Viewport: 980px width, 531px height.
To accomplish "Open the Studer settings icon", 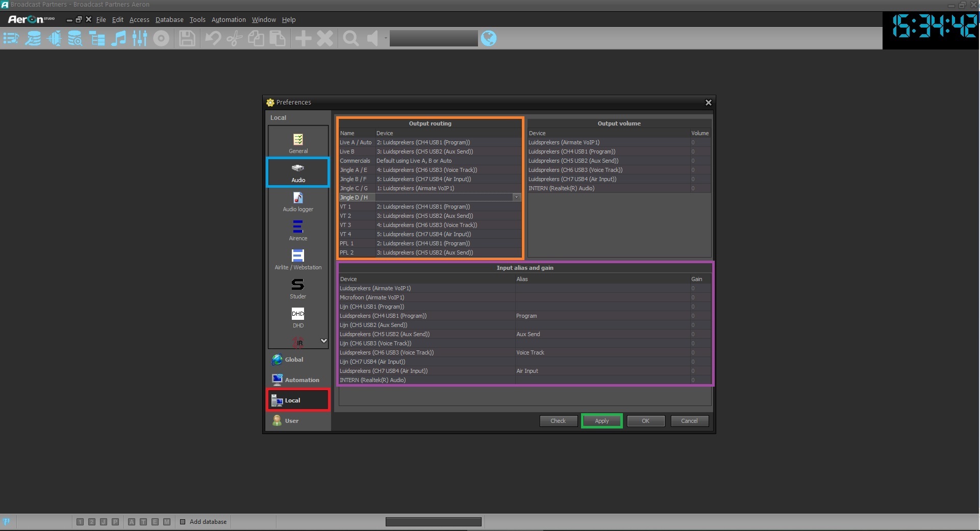I will coord(298,289).
